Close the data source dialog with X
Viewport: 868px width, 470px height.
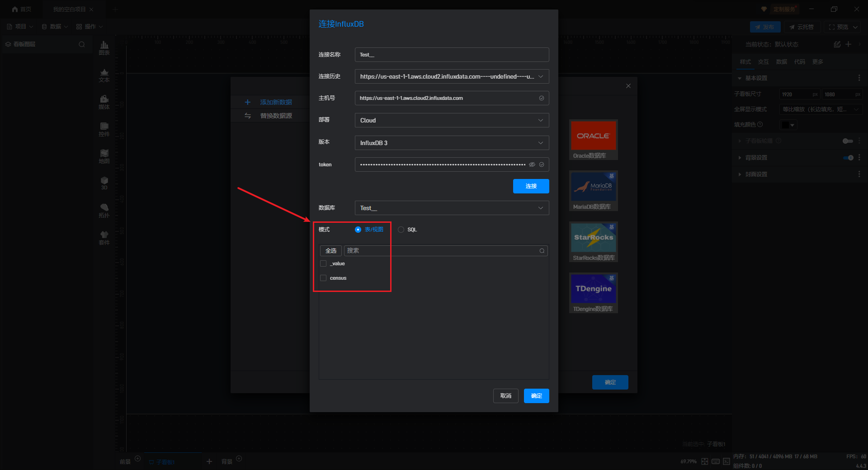coord(628,86)
